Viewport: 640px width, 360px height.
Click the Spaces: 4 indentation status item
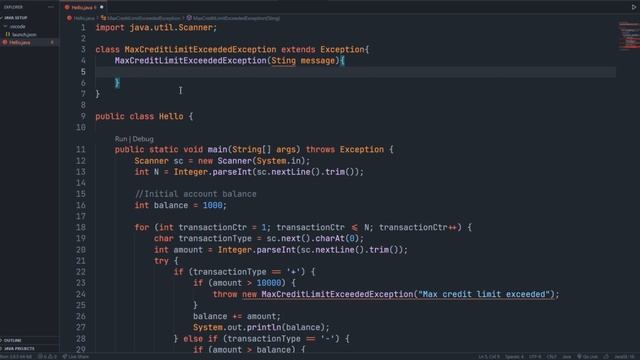pyautogui.click(x=514, y=357)
